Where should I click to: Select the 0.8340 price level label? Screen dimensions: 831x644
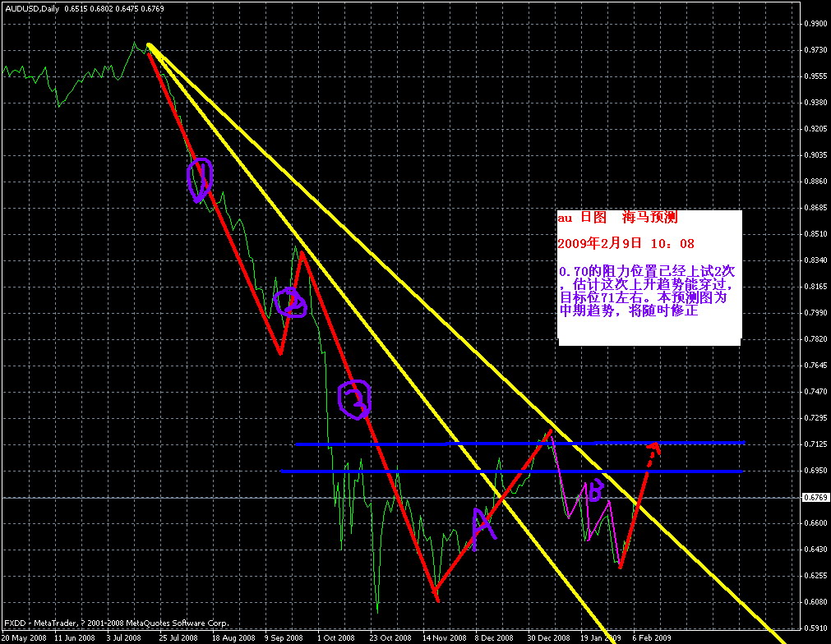pos(815,260)
